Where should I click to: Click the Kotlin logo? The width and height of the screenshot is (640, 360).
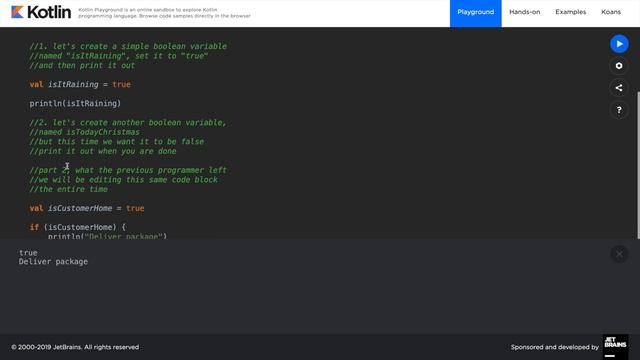(41, 12)
